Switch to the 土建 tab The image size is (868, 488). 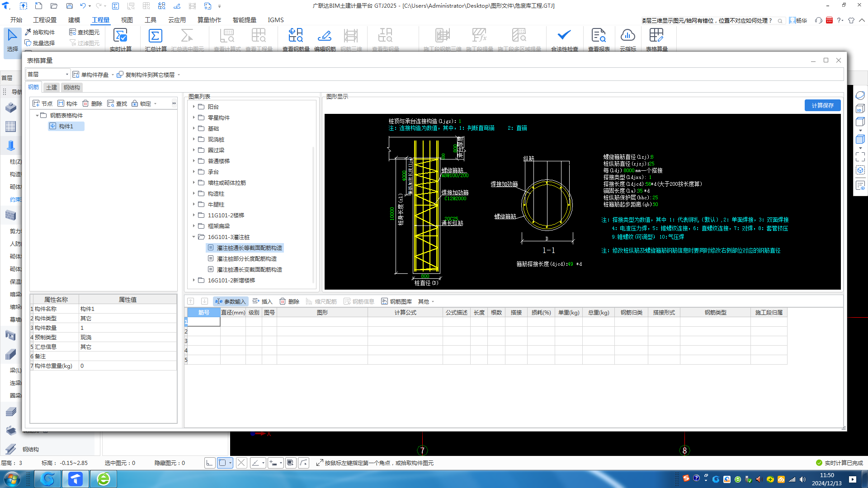pyautogui.click(x=52, y=87)
